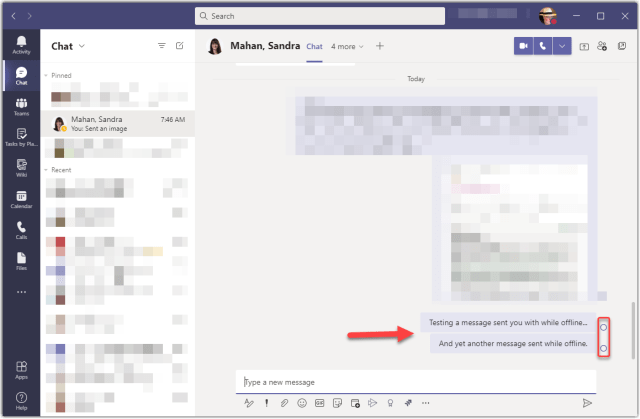Expand the call options dropdown arrow
The width and height of the screenshot is (640, 419).
pos(563,46)
